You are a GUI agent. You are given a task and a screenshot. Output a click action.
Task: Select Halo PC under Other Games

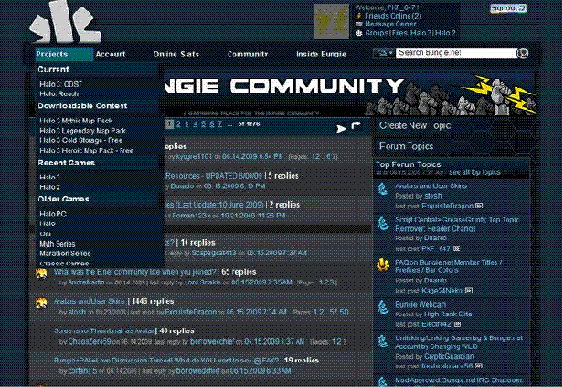coord(53,214)
